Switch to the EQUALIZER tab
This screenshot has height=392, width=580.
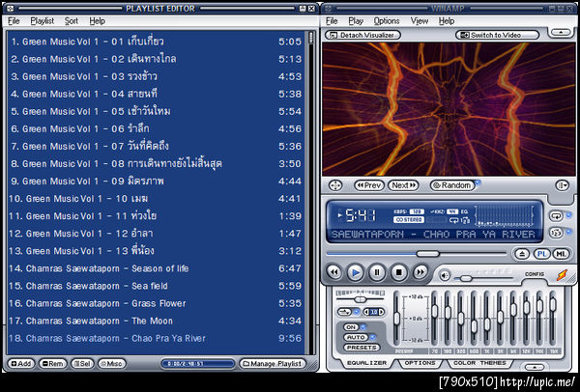(366, 363)
